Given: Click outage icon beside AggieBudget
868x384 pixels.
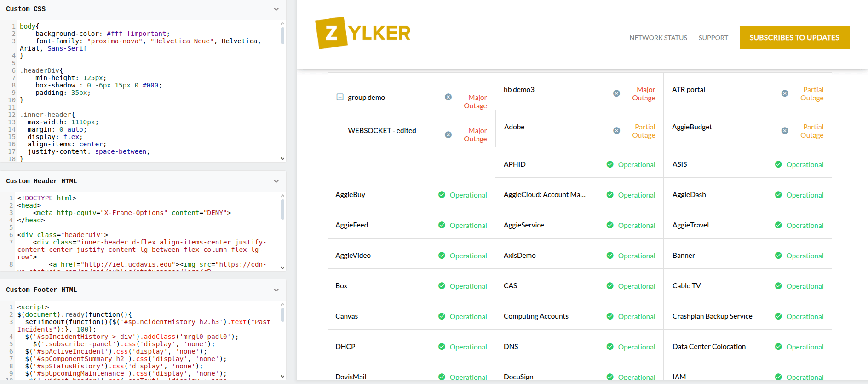Looking at the screenshot, I should click(785, 131).
